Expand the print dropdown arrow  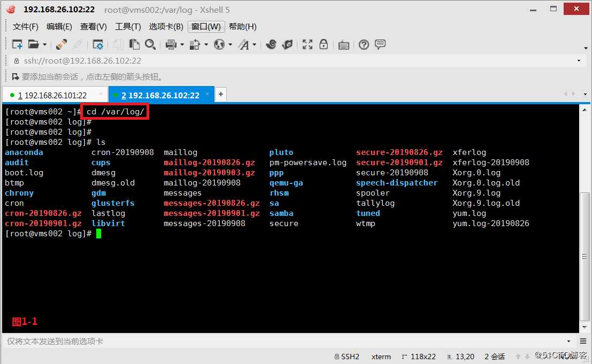coord(182,44)
